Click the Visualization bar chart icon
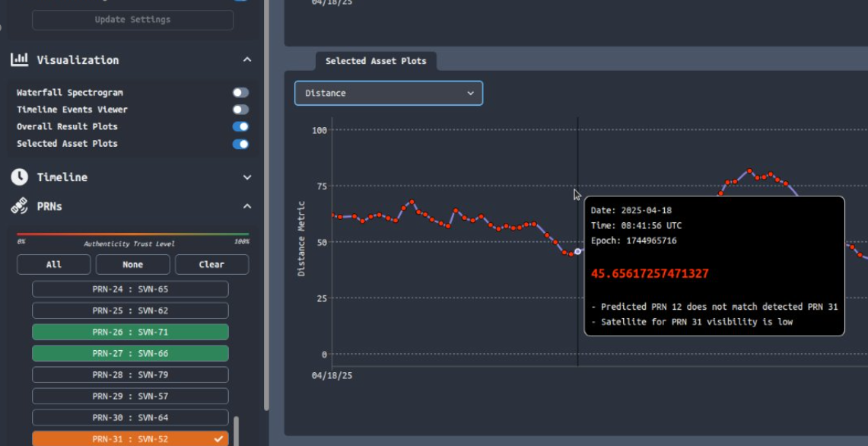 19,60
